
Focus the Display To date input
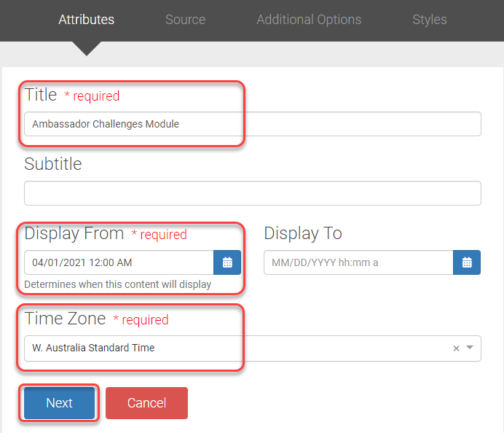tap(358, 262)
